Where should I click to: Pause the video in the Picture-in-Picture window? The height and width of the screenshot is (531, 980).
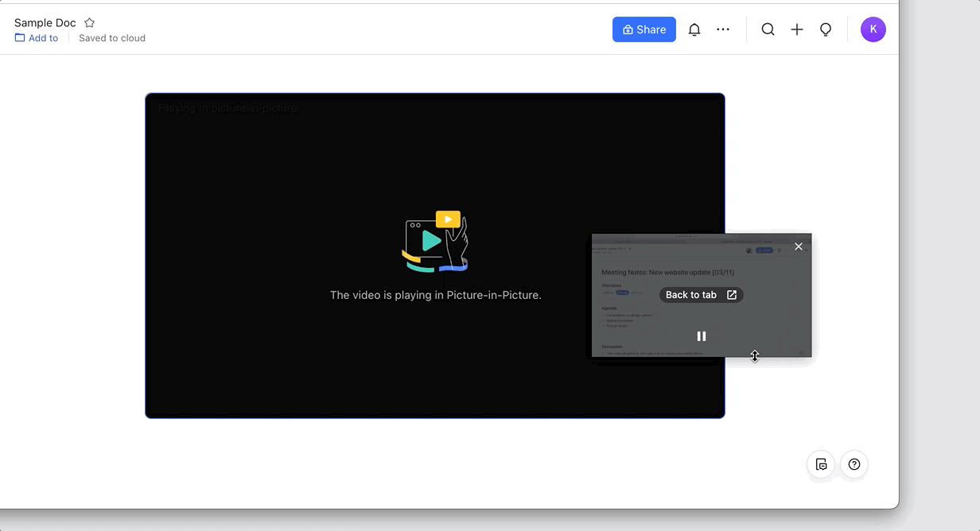coord(701,335)
